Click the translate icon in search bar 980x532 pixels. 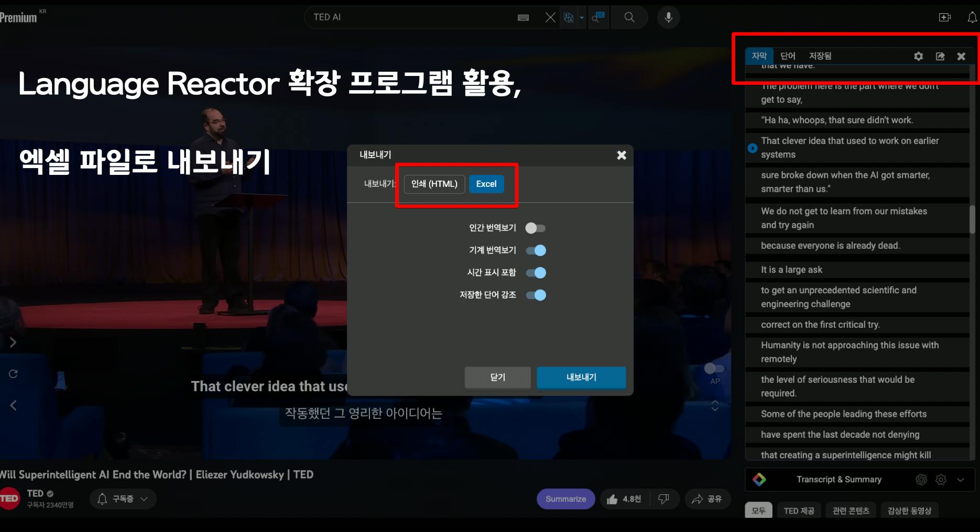click(x=569, y=17)
